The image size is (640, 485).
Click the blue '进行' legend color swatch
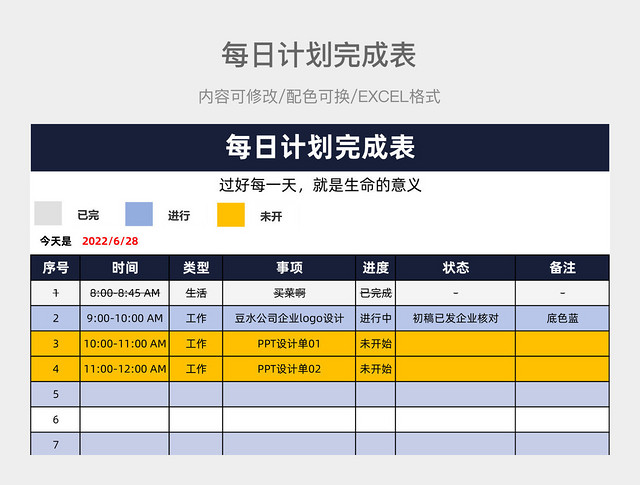pos(139,214)
